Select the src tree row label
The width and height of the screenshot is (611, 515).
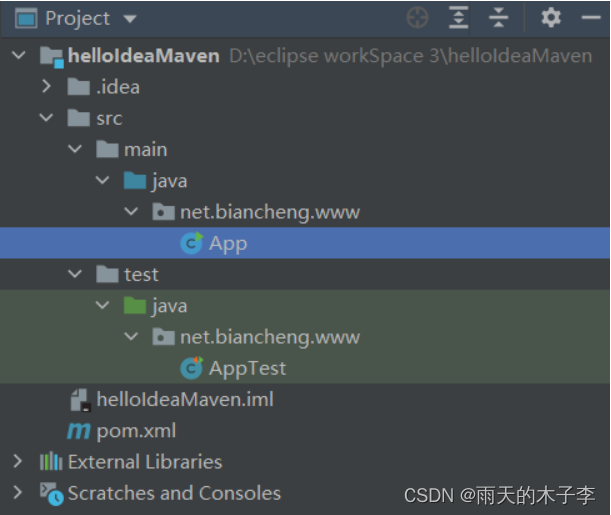pos(109,119)
